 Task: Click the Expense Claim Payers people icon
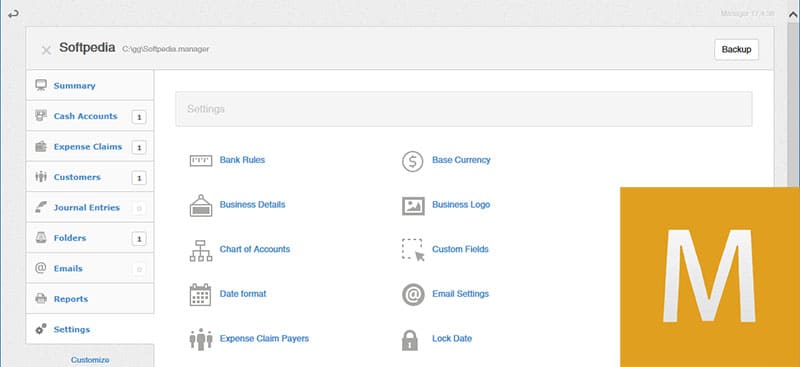click(x=201, y=339)
